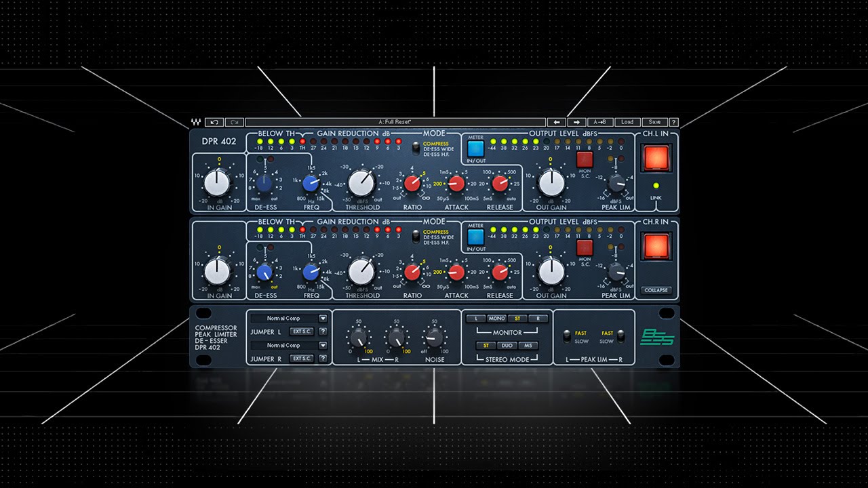Click the Load button
Screen dimensions: 868x488
click(x=627, y=122)
